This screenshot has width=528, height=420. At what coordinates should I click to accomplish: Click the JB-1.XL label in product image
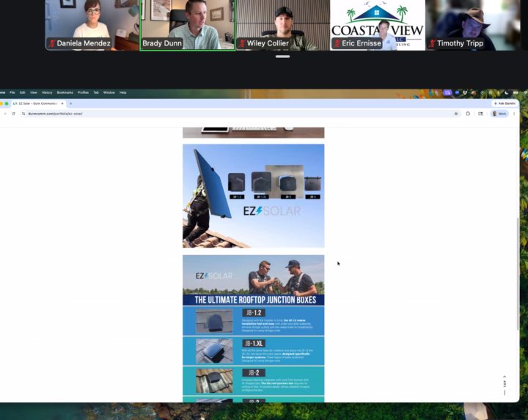coord(261,197)
